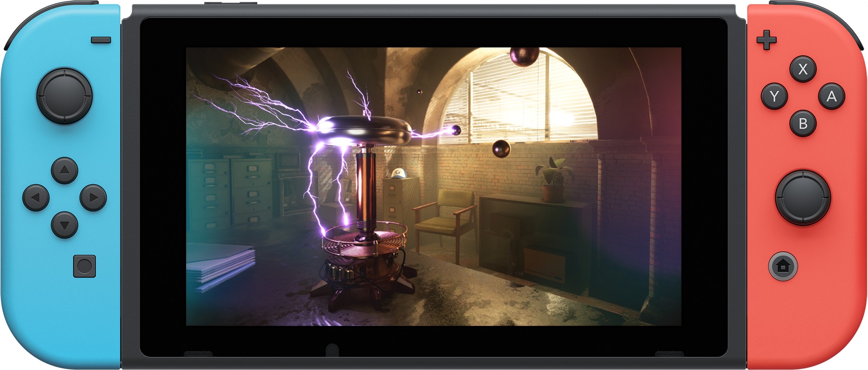Click the large copper sphere near the ceiling
868x370 pixels.
coord(524,56)
